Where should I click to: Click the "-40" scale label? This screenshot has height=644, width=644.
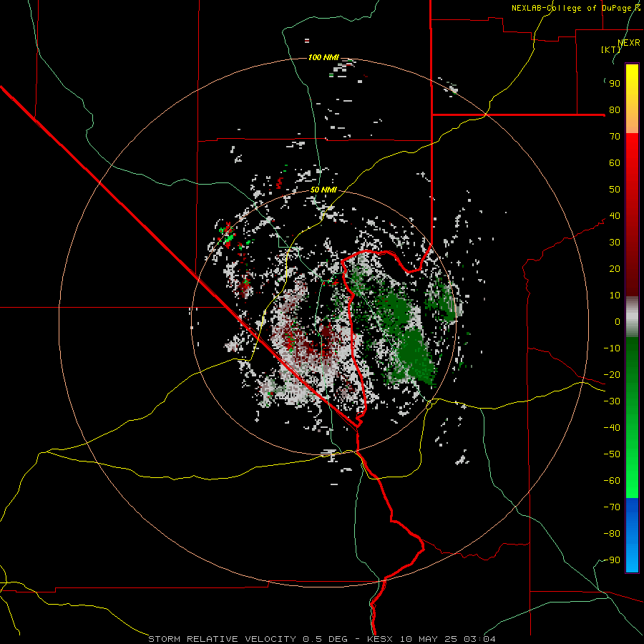click(x=612, y=428)
